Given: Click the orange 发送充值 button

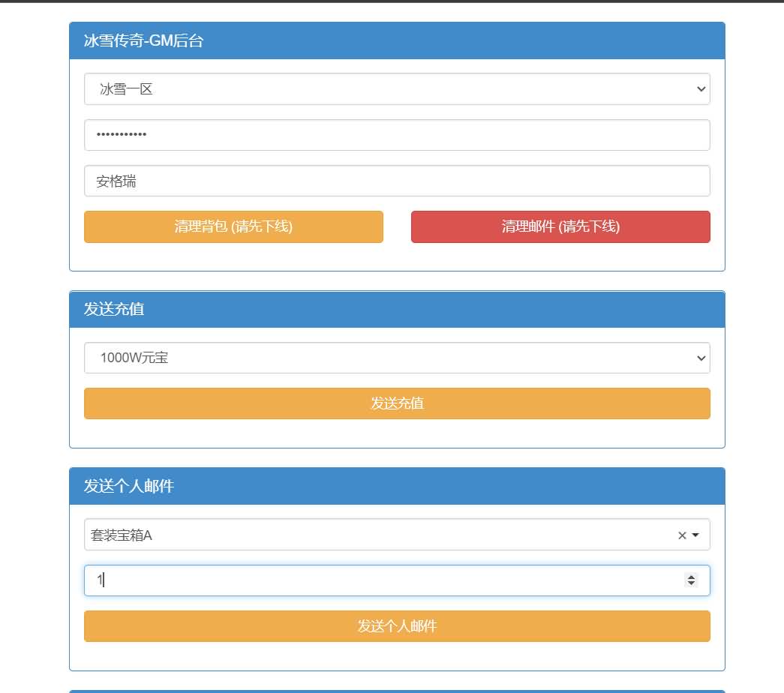Looking at the screenshot, I should pos(396,403).
